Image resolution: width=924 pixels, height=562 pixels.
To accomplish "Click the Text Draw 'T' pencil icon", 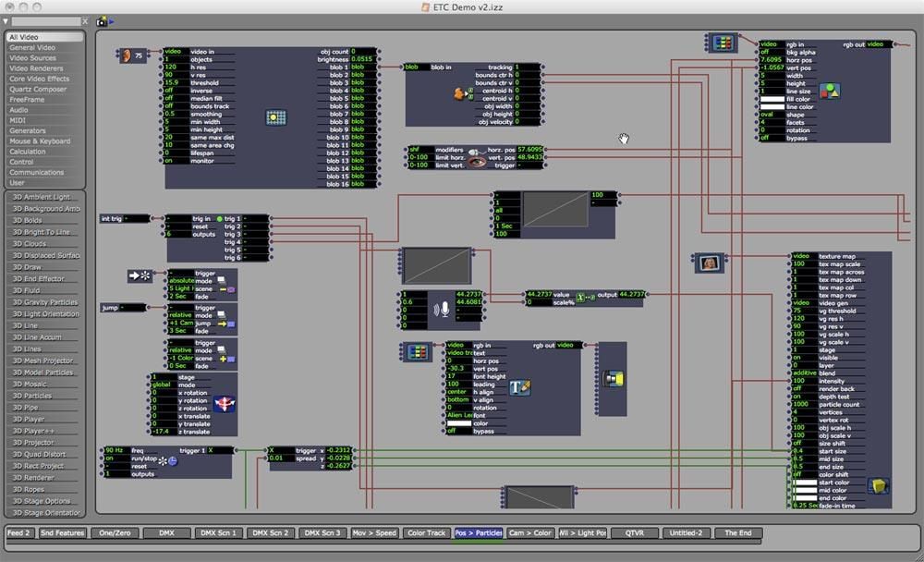I will (519, 388).
